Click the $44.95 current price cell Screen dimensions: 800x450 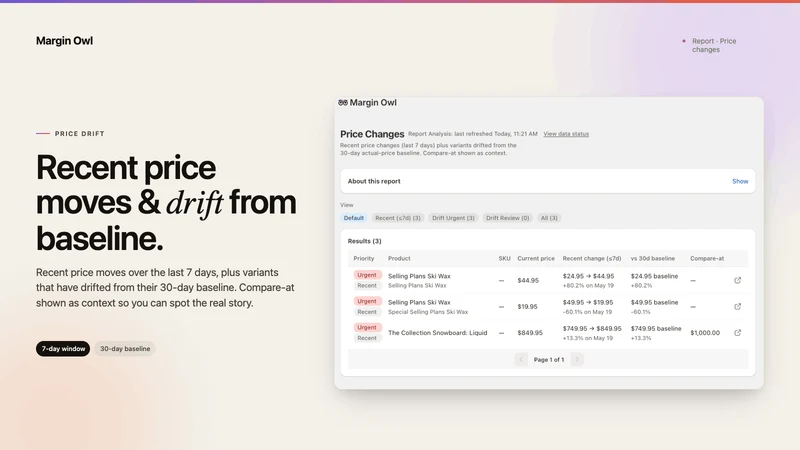(x=528, y=280)
